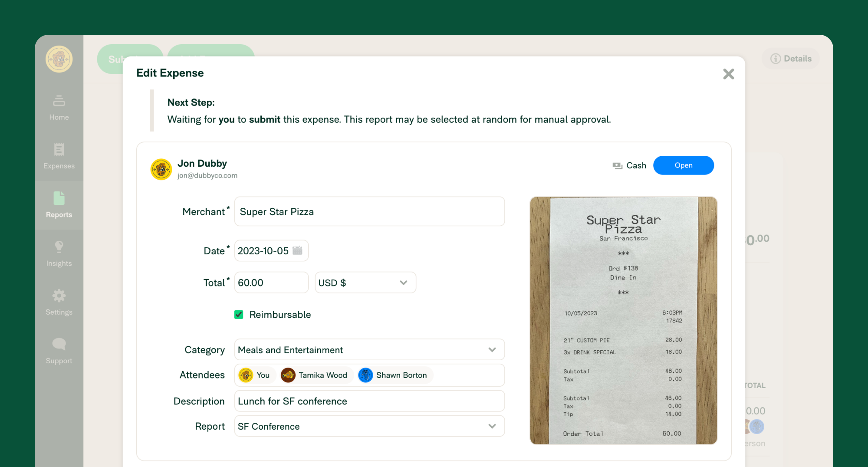Click the 'Category' field label
868x467 pixels.
(x=204, y=350)
